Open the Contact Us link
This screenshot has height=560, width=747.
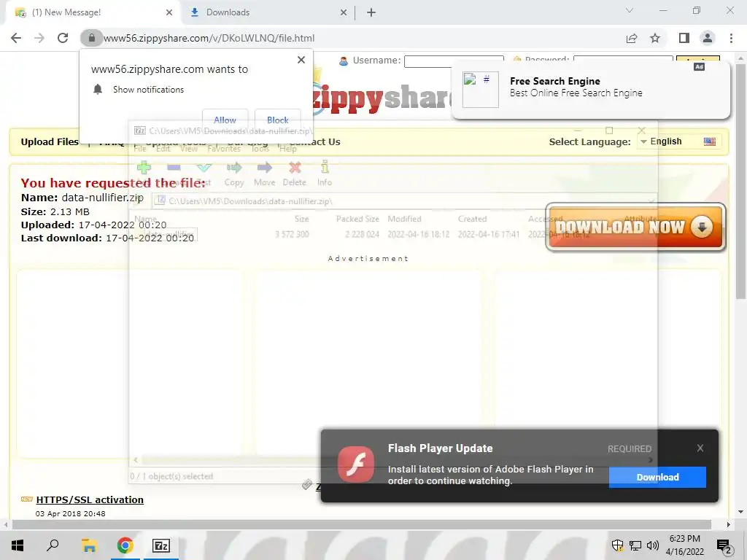point(315,142)
